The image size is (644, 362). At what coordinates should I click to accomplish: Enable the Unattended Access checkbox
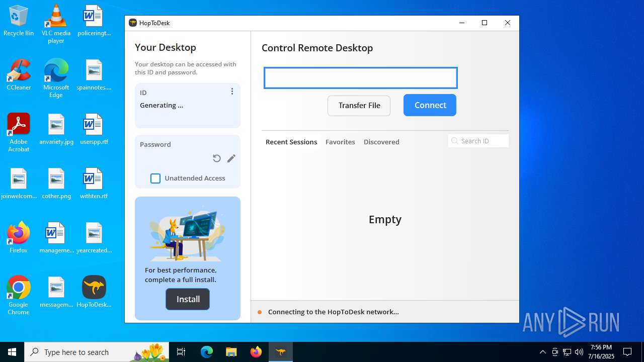(155, 178)
